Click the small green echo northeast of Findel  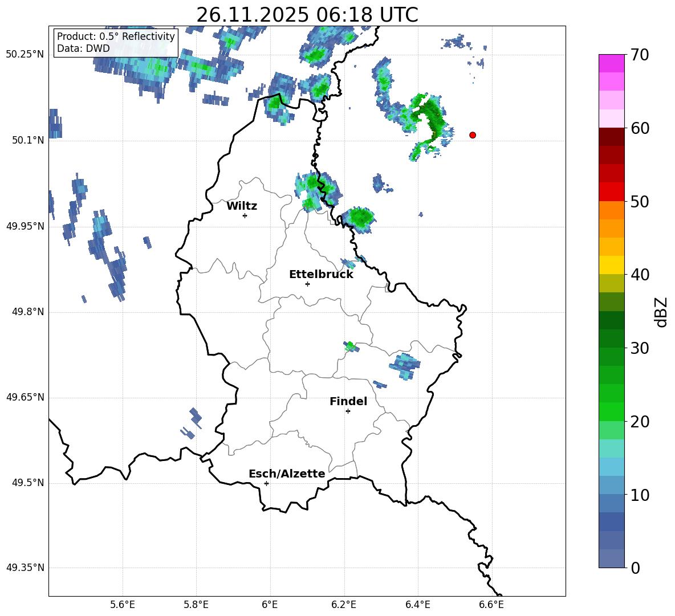[x=351, y=346]
